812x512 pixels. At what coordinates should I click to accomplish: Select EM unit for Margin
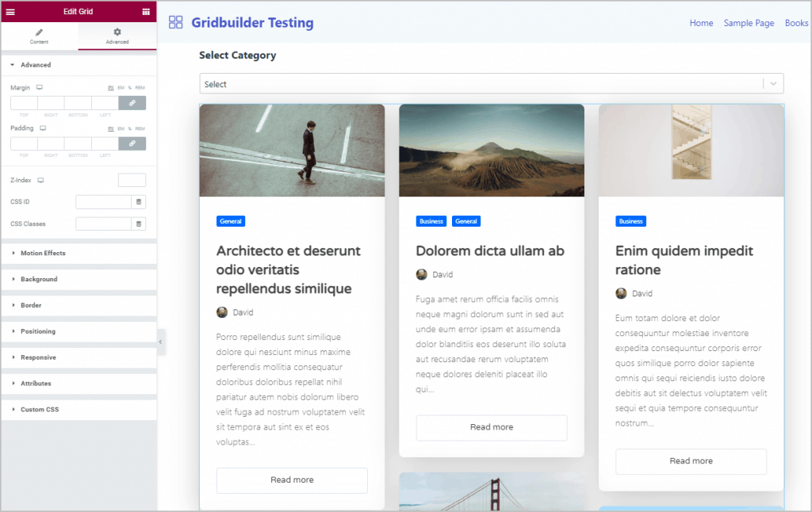point(121,87)
